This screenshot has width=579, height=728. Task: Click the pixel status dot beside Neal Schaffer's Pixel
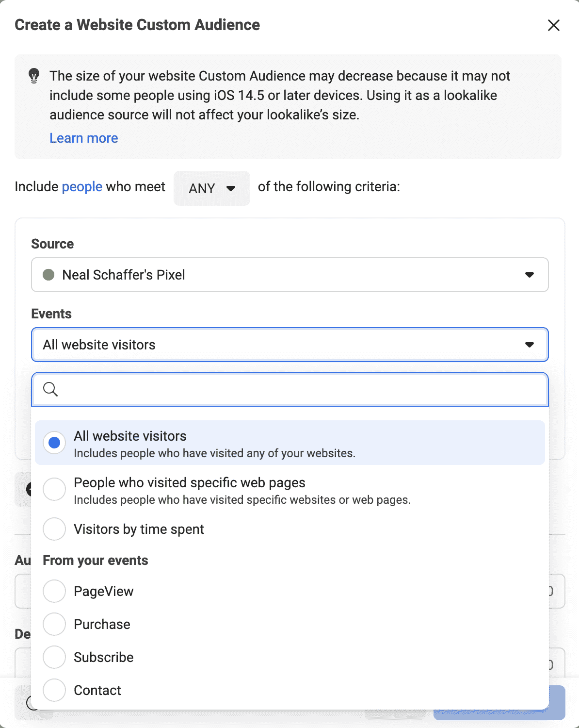tap(48, 275)
